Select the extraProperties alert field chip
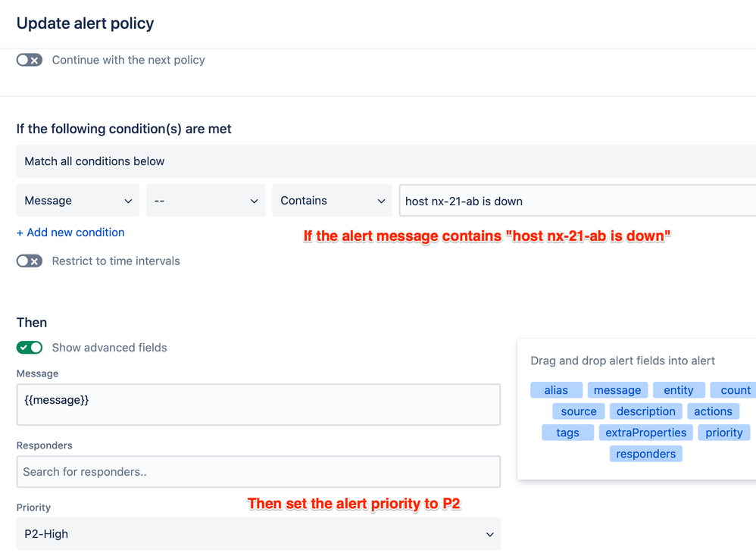This screenshot has height=556, width=756. [645, 432]
